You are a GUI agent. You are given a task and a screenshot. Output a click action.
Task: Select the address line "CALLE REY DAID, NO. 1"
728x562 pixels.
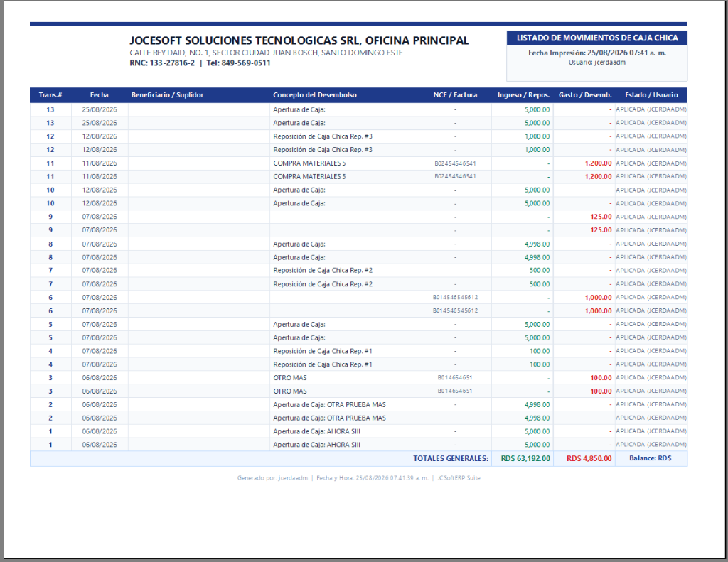click(x=168, y=53)
